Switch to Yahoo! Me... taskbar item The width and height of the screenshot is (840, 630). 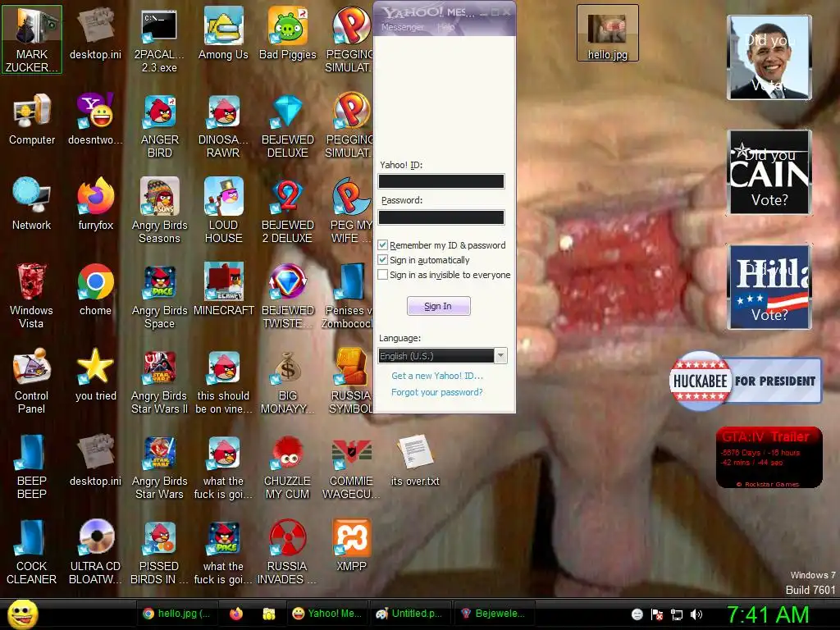(x=327, y=614)
